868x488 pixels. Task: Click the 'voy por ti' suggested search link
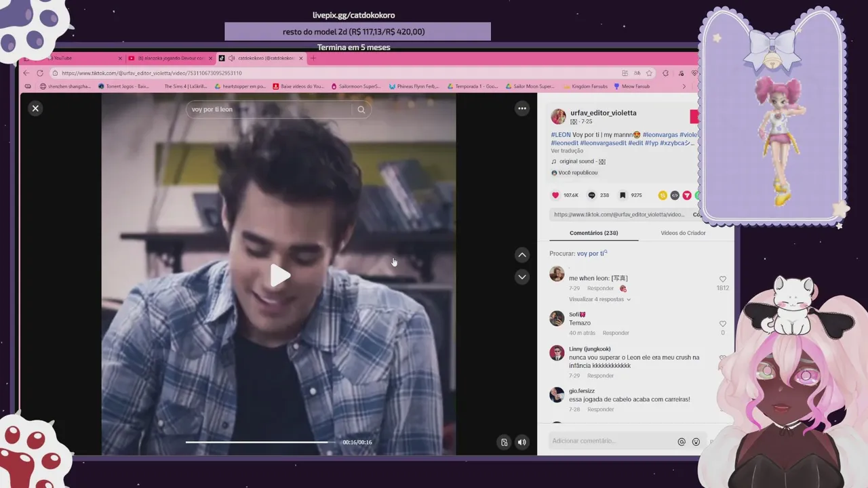point(592,253)
